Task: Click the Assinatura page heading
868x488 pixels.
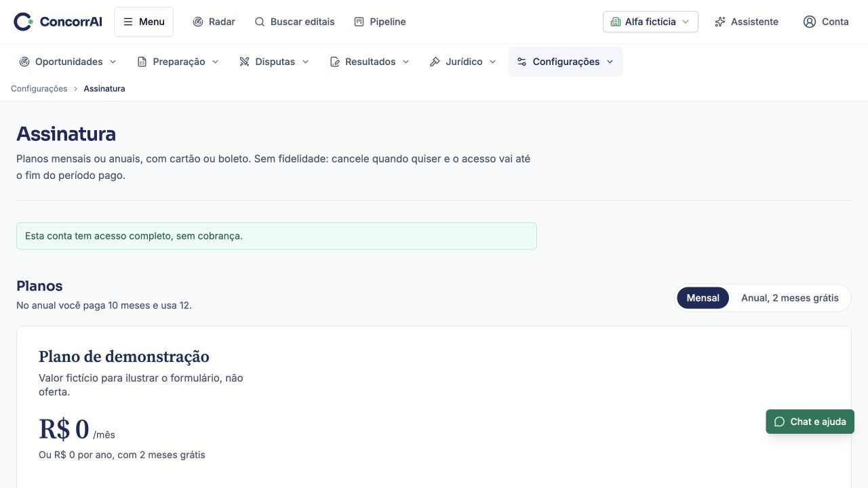Action: 66,134
